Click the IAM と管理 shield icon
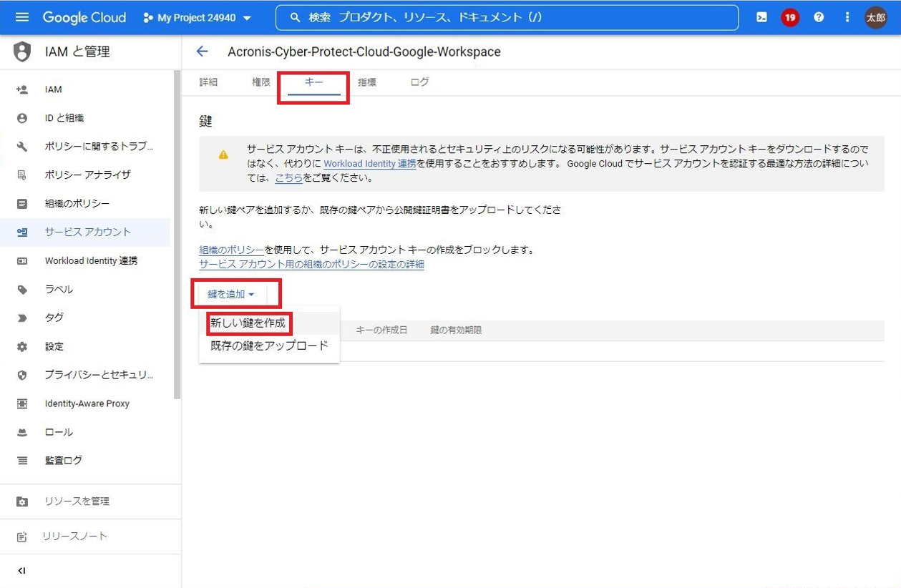Viewport: 901px width, 588px height. [22, 52]
